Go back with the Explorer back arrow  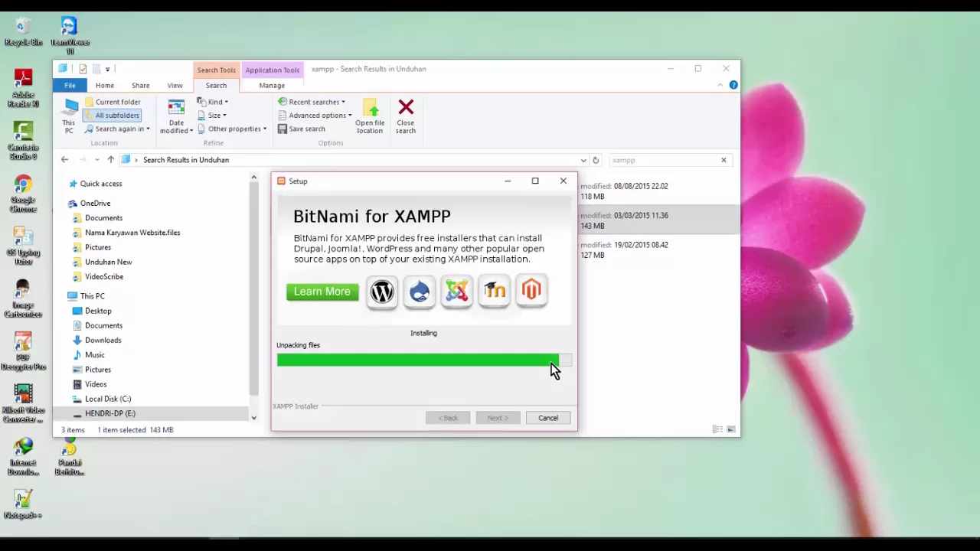coord(64,160)
